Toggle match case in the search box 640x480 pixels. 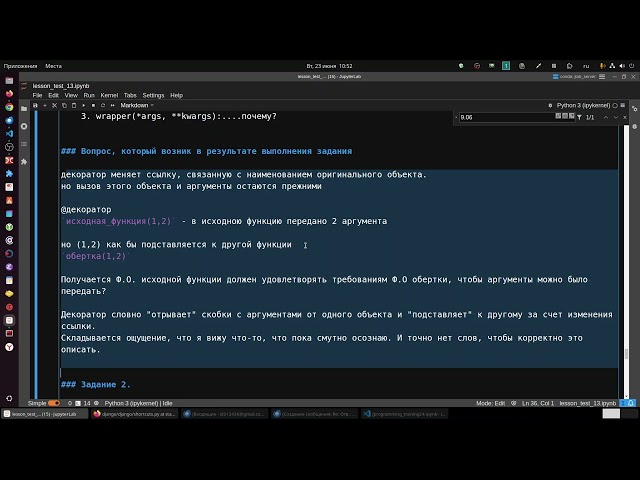(x=558, y=116)
